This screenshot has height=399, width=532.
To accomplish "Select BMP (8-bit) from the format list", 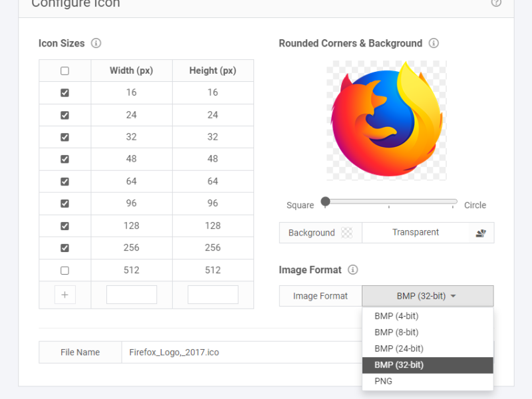I will click(428, 332).
